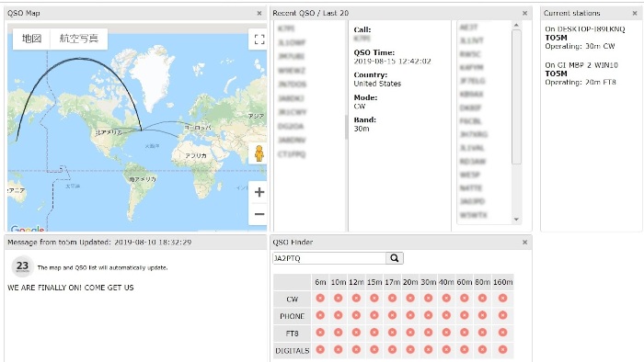Click the CW 6m status icon
Image resolution: width=644 pixels, height=362 pixels.
point(320,298)
